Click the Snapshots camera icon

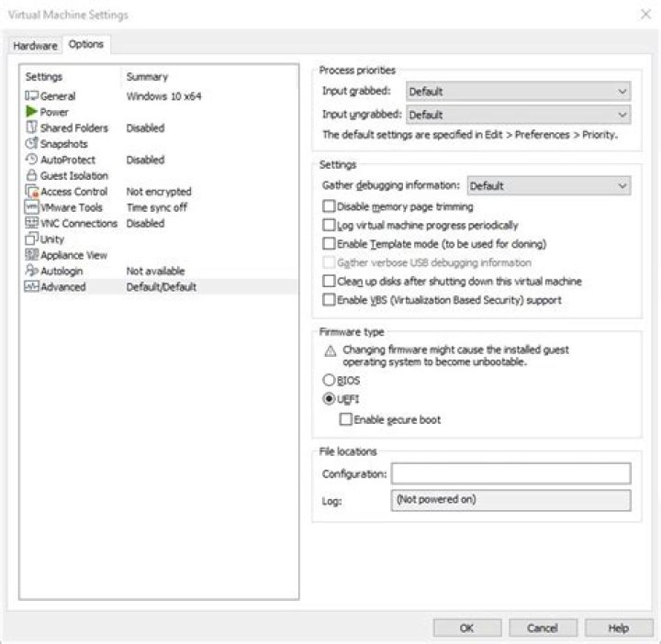31,143
